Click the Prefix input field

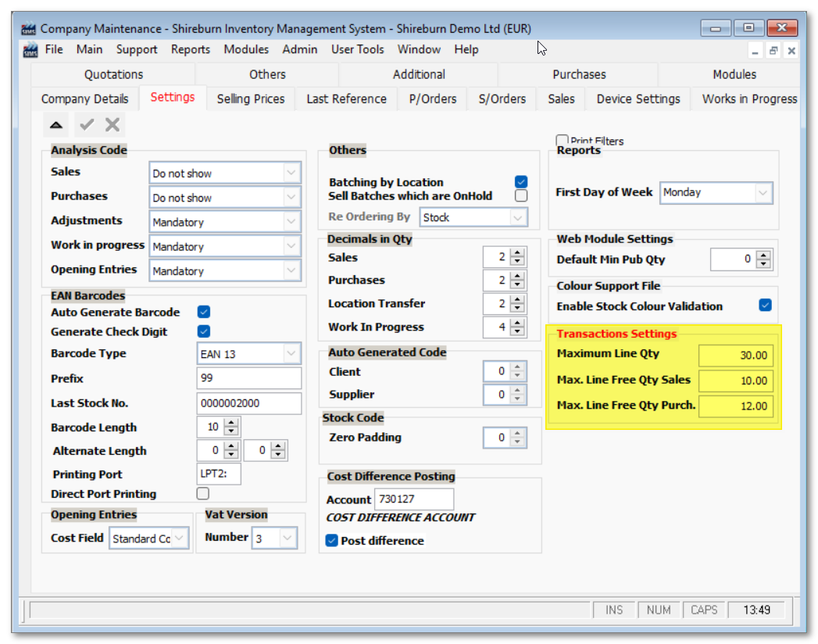coord(249,377)
